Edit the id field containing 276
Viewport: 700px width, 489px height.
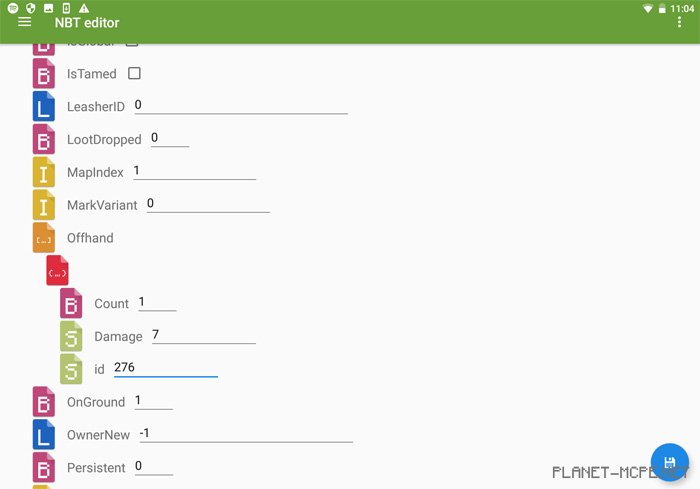coord(165,368)
